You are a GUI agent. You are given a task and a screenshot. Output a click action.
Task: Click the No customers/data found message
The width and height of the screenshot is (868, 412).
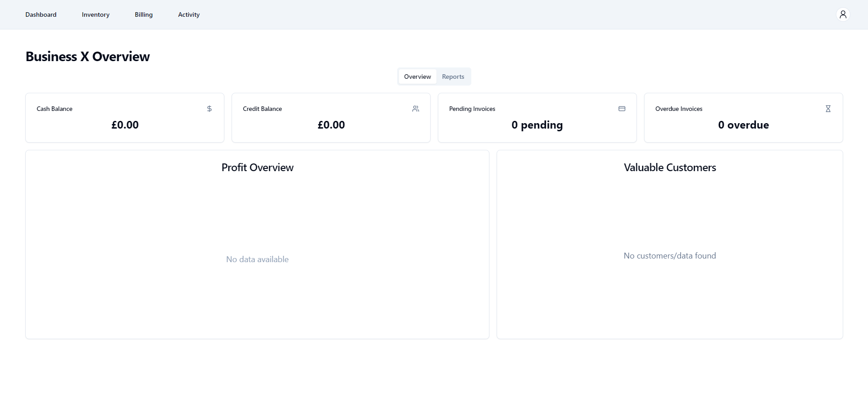point(669,256)
